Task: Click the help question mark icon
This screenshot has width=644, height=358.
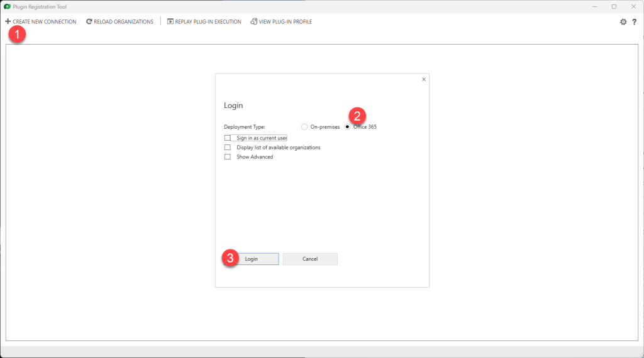Action: tap(634, 22)
